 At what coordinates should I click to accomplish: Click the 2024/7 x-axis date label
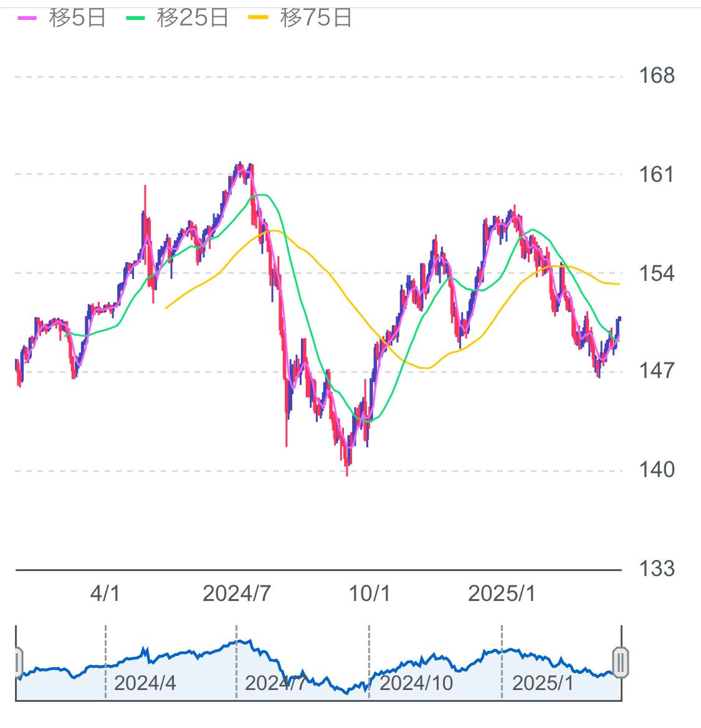[236, 593]
